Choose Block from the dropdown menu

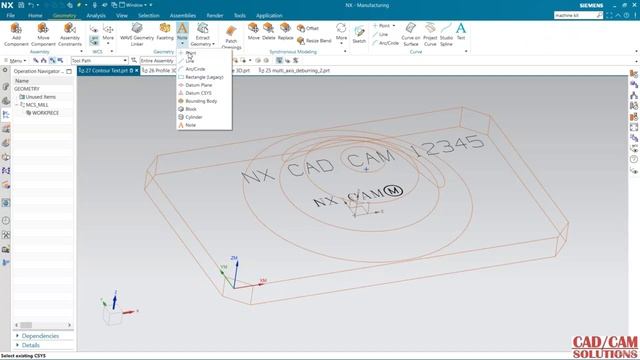[204, 109]
